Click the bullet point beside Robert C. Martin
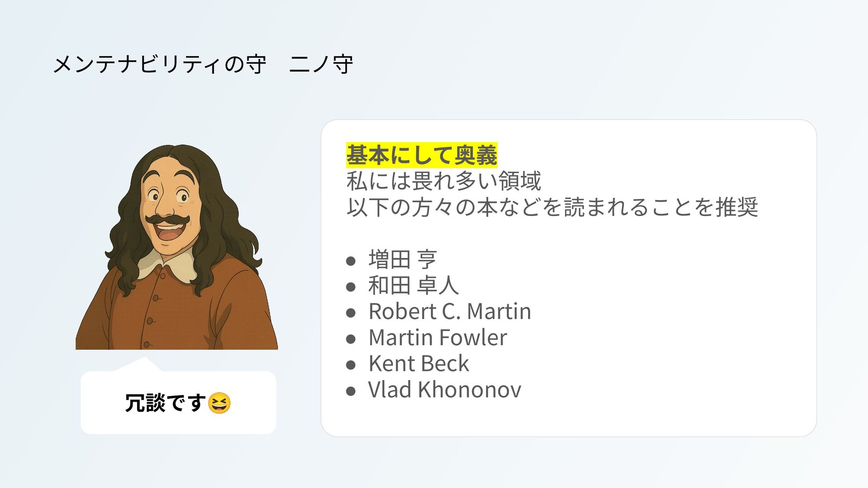Screen dimensions: 868x488 coord(351,313)
